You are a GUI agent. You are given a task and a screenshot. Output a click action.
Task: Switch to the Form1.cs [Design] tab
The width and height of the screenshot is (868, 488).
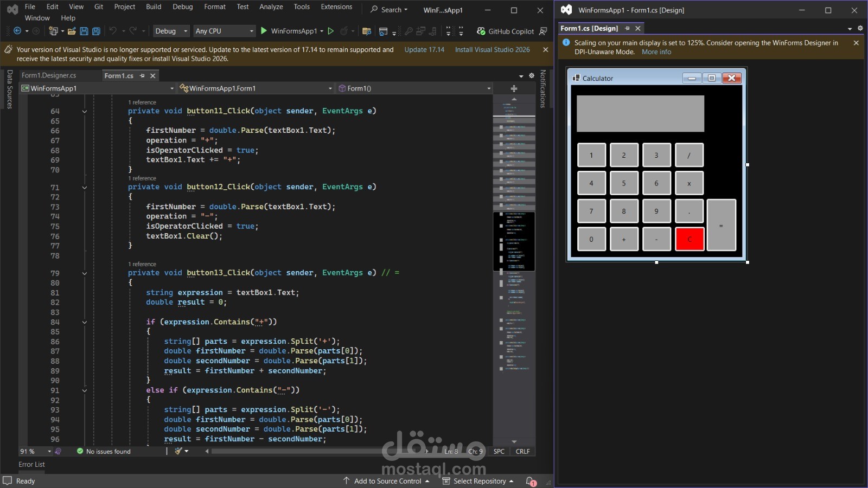(x=589, y=28)
